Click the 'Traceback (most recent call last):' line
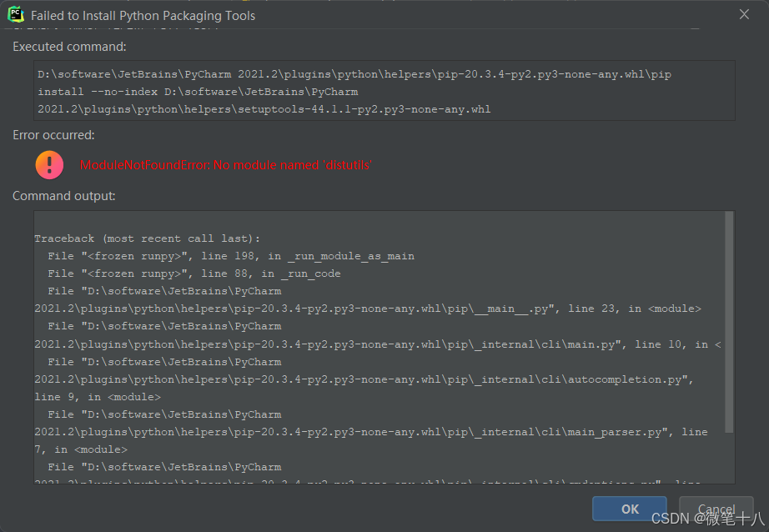The width and height of the screenshot is (769, 532). pyautogui.click(x=147, y=238)
